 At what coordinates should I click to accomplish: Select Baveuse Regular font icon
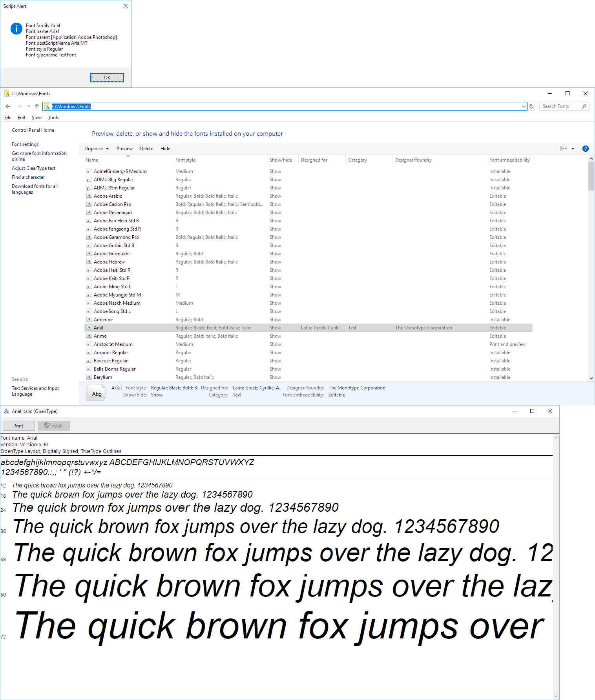(89, 360)
